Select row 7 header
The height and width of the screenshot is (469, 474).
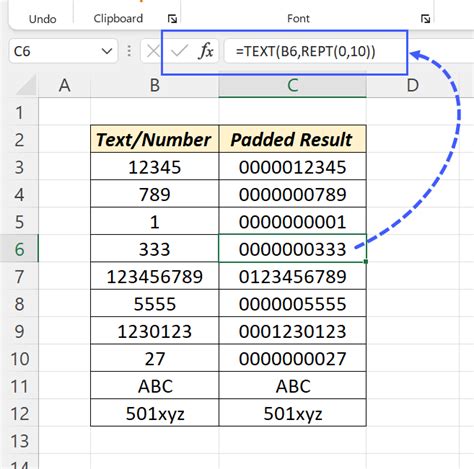19,276
